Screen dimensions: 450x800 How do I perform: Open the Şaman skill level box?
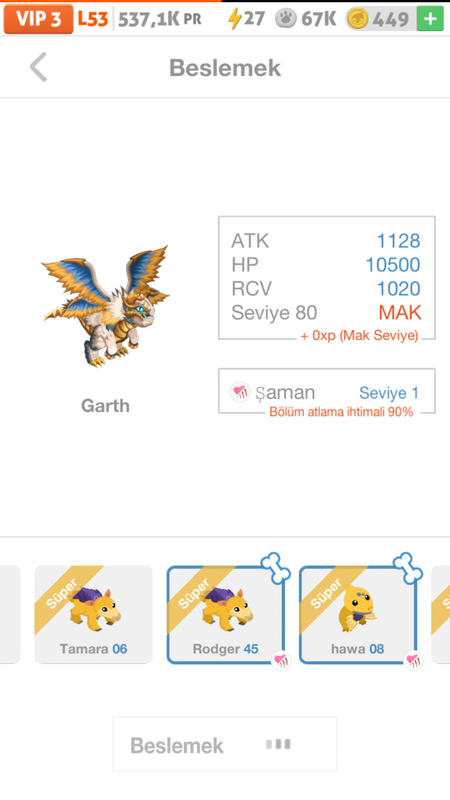pyautogui.click(x=327, y=391)
